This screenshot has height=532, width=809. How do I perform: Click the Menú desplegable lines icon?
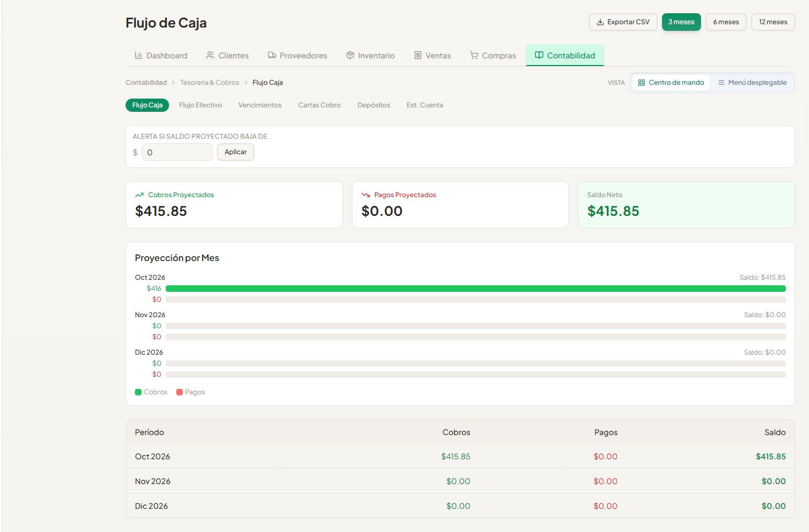pos(721,83)
